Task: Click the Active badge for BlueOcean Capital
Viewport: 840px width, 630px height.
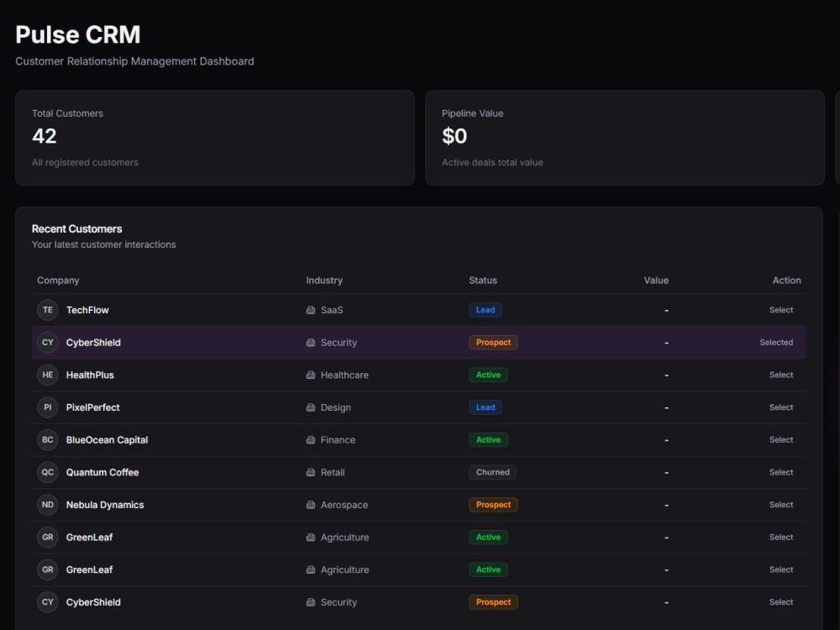Action: [489, 440]
